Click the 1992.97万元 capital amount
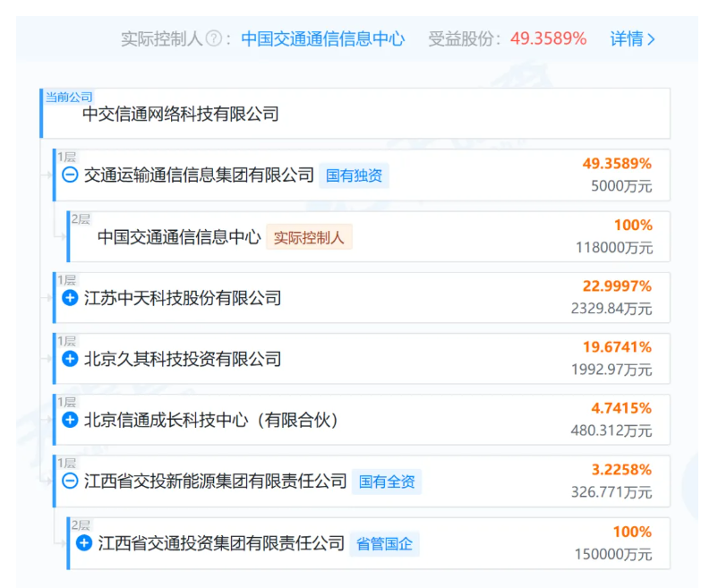The height and width of the screenshot is (588, 718). (611, 370)
